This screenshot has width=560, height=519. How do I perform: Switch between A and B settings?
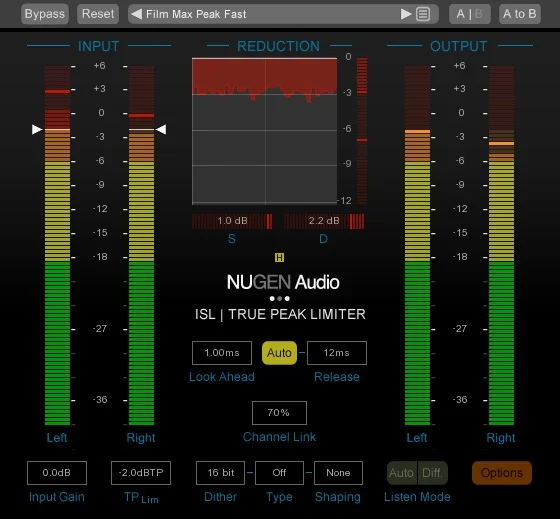pos(470,14)
